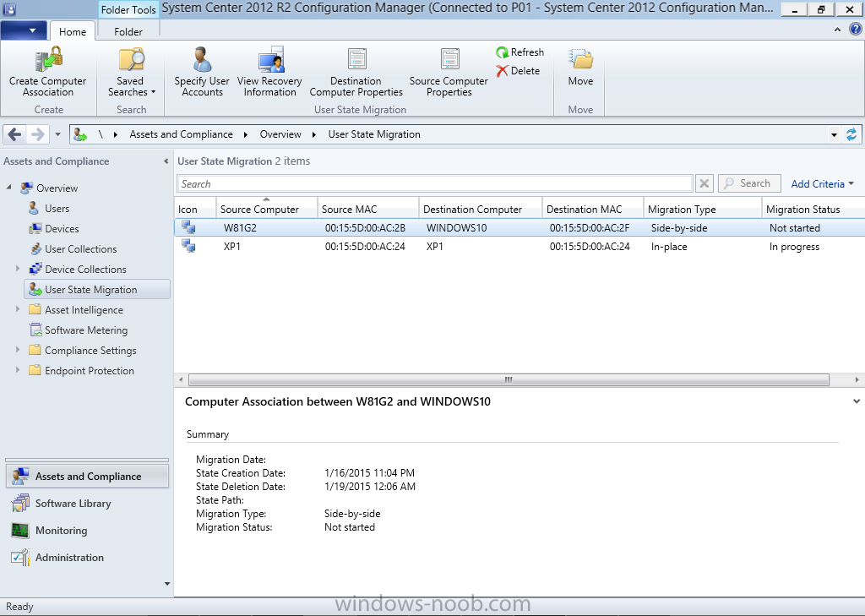Select the Users node icon
This screenshot has height=616, width=865.
[34, 208]
